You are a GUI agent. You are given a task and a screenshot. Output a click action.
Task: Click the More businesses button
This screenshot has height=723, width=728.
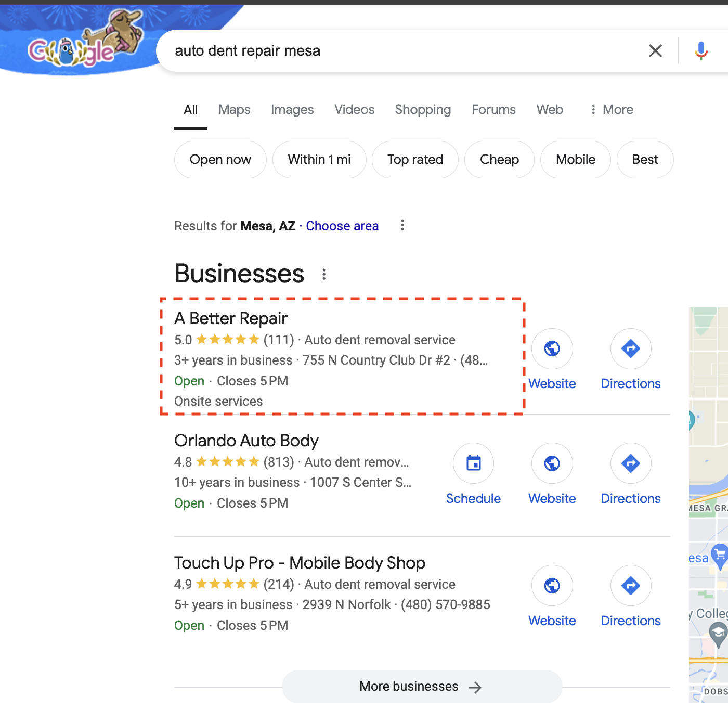coord(422,687)
